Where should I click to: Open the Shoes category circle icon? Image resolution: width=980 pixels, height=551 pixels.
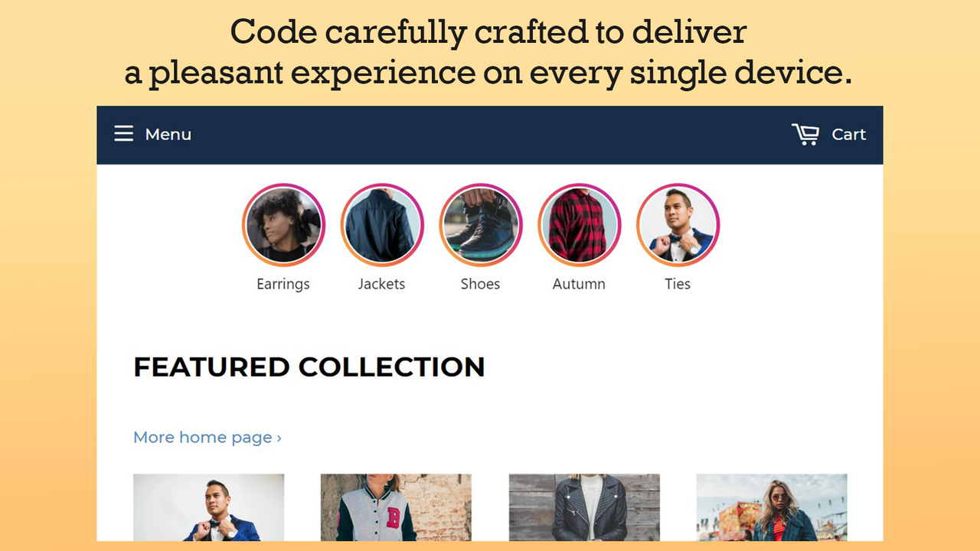click(480, 224)
